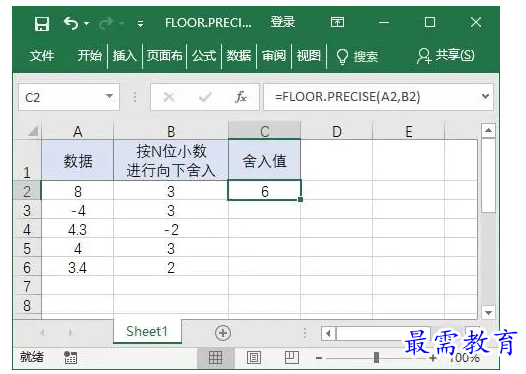
Task: Click the 100% zoom level
Action: 465,358
